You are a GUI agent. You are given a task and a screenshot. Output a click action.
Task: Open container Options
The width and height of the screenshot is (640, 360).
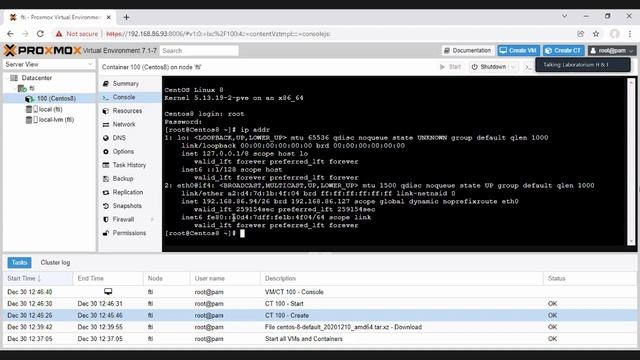(x=123, y=151)
